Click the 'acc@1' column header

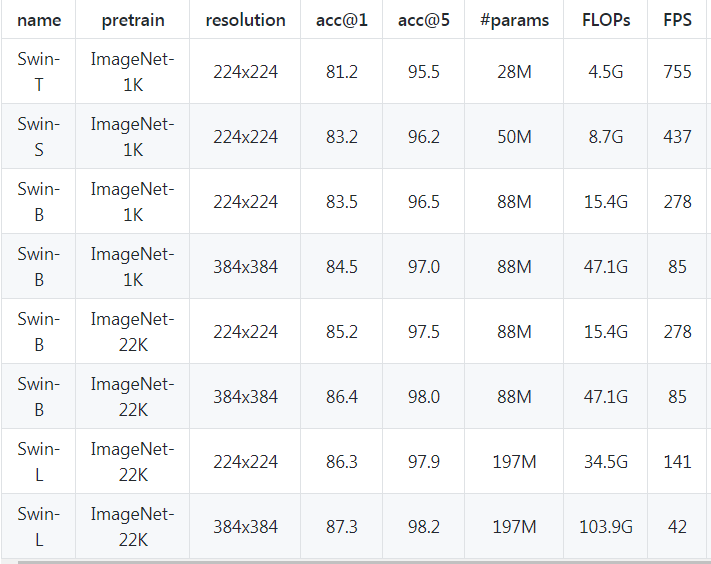(x=341, y=20)
